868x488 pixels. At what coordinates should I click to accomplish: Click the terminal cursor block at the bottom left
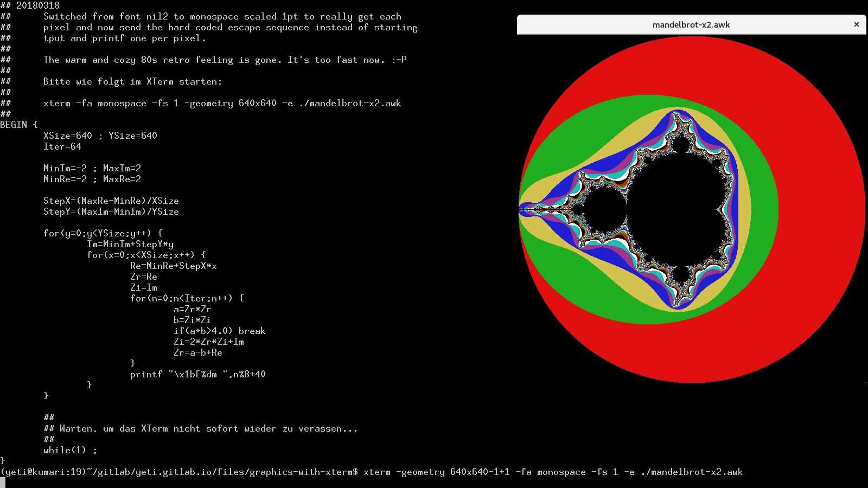pos(3,483)
